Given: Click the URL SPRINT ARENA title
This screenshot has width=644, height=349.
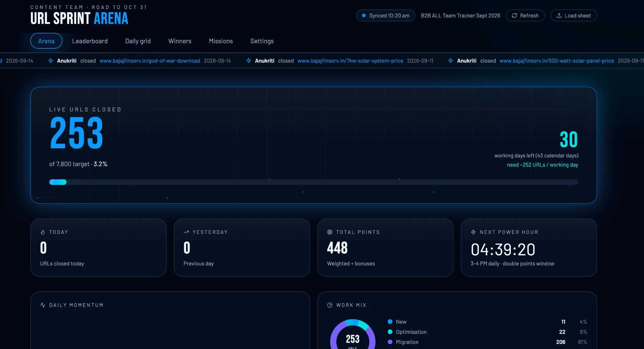Looking at the screenshot, I should pyautogui.click(x=79, y=18).
